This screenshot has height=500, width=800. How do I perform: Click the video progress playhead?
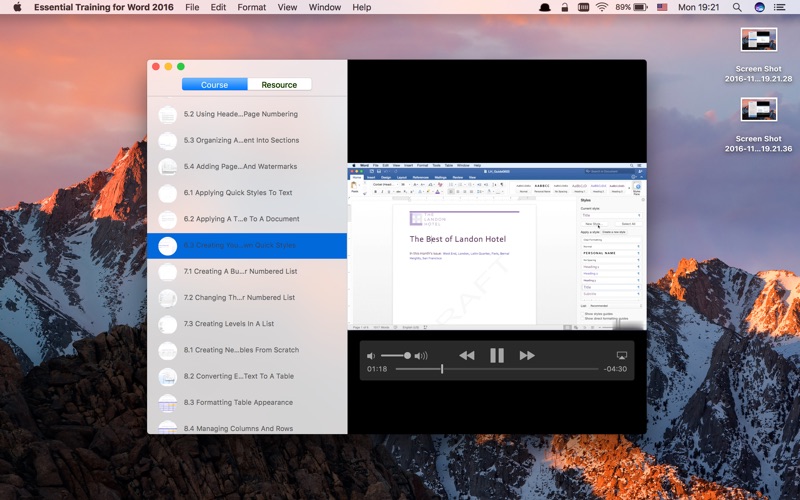point(442,368)
